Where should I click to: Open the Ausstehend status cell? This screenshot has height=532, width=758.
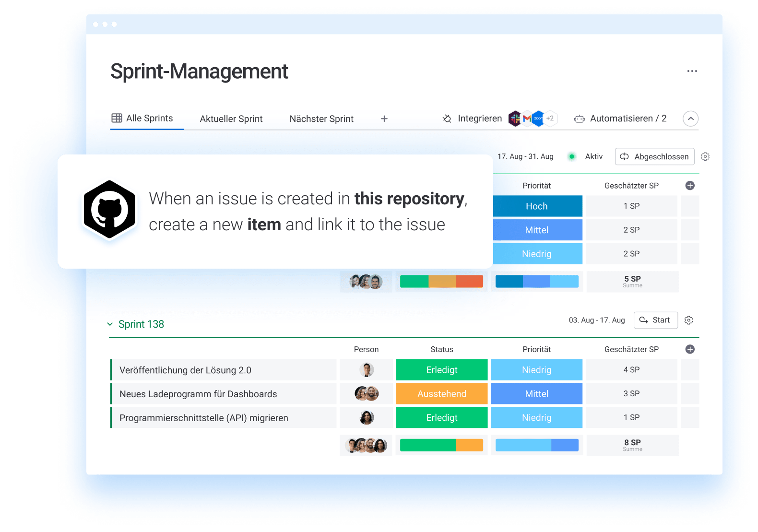[442, 394]
